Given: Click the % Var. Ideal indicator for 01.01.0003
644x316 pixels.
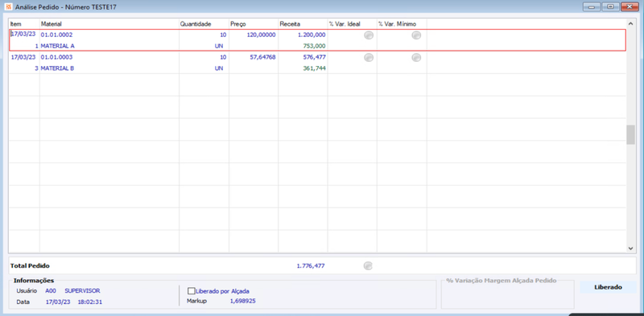Looking at the screenshot, I should tap(369, 58).
